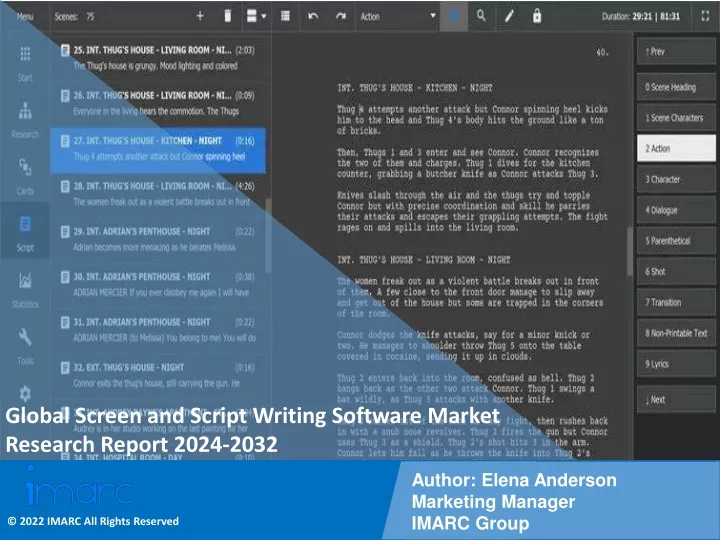Click scene 27 document icon
720x540 pixels.
[65, 141]
